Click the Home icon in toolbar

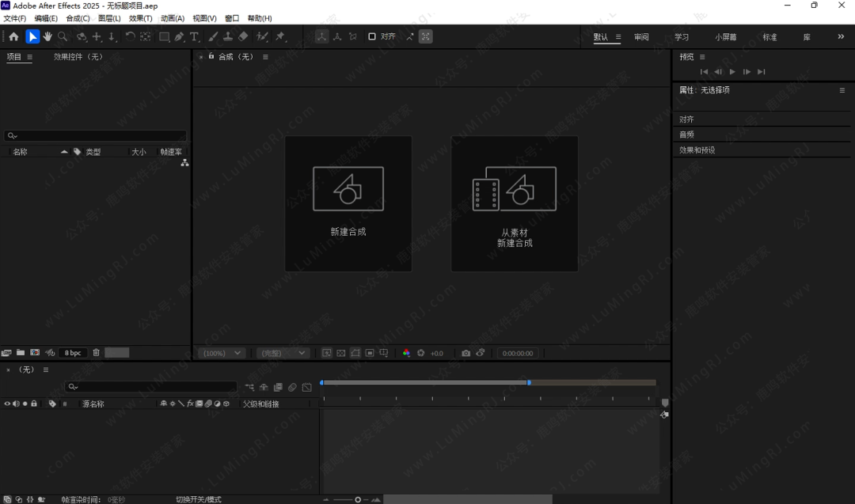(x=13, y=36)
